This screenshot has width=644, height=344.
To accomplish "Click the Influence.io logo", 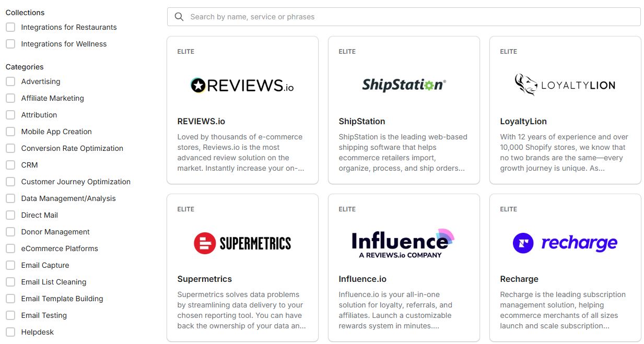I will click(x=403, y=242).
